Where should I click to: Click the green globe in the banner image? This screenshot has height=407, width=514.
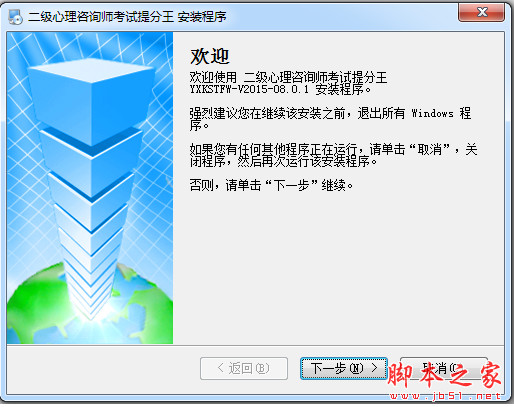coord(90,305)
